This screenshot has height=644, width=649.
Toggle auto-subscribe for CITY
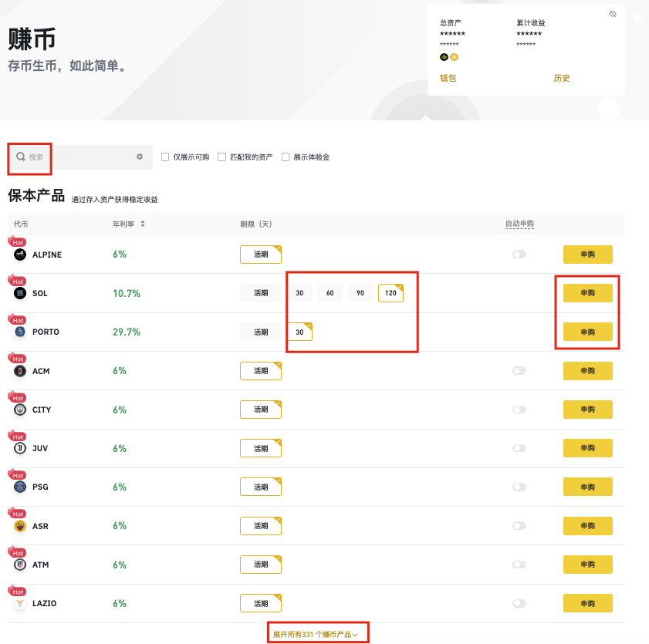point(519,410)
